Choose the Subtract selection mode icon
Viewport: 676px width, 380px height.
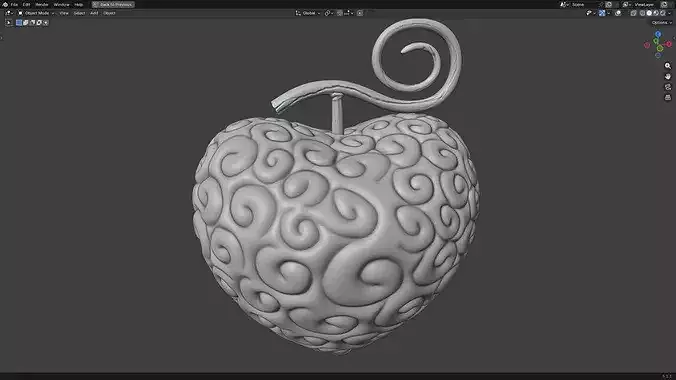32,22
